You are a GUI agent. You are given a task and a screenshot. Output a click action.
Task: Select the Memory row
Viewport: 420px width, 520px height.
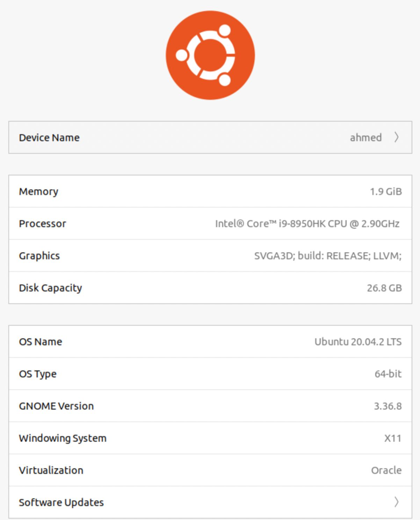pos(210,192)
